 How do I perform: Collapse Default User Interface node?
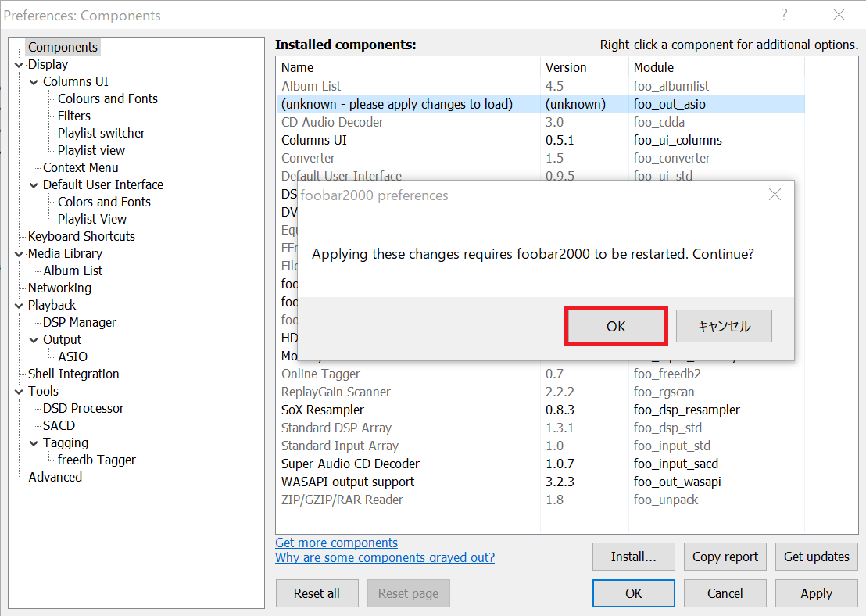click(x=34, y=185)
